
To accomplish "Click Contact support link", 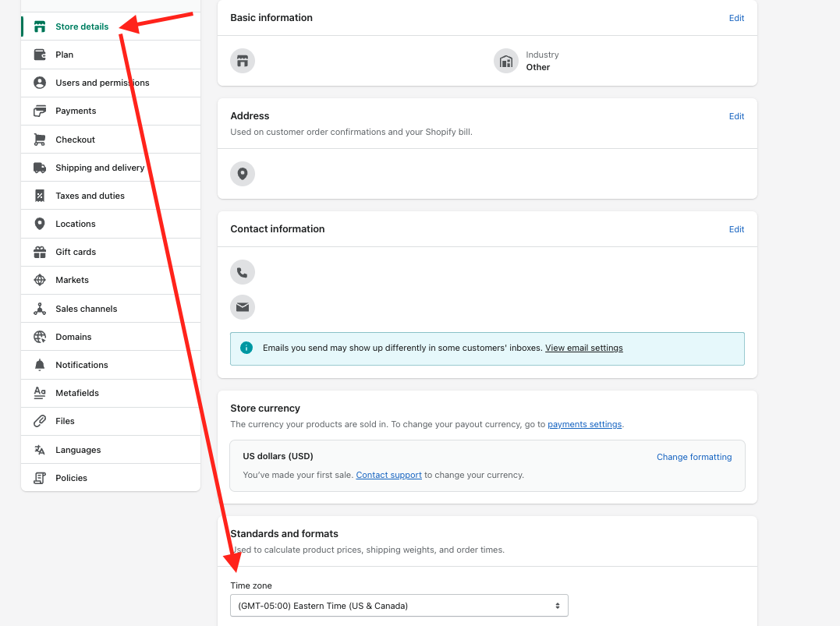I will pyautogui.click(x=389, y=475).
